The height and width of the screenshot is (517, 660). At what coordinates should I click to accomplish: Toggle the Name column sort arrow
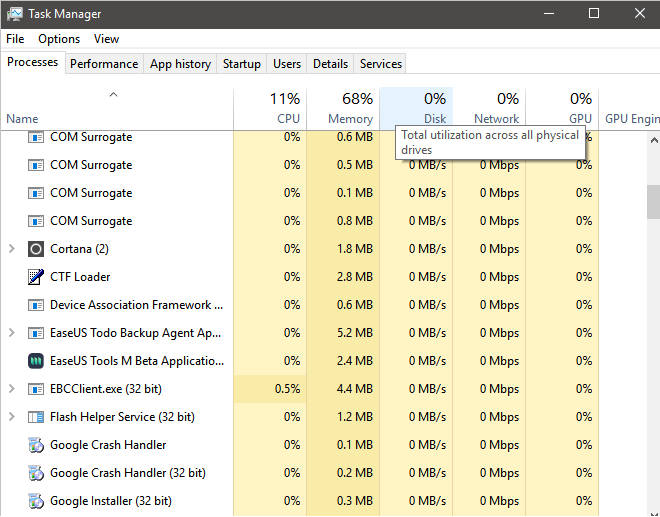point(113,95)
